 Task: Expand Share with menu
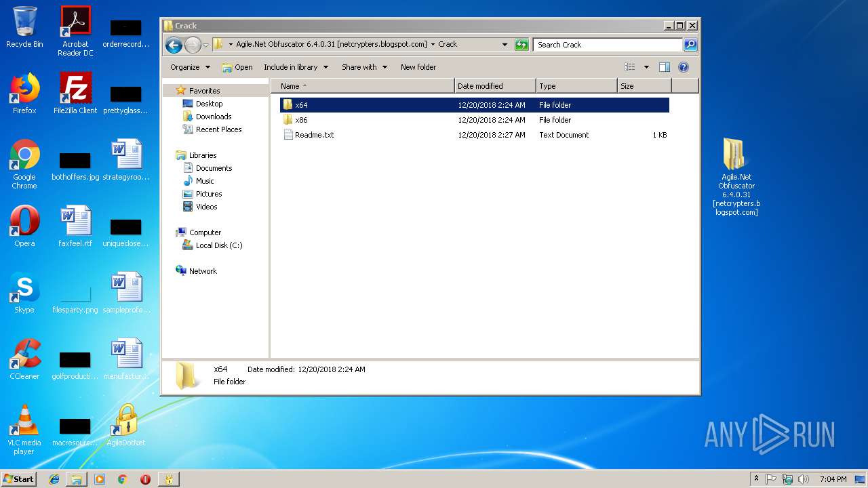tap(365, 67)
